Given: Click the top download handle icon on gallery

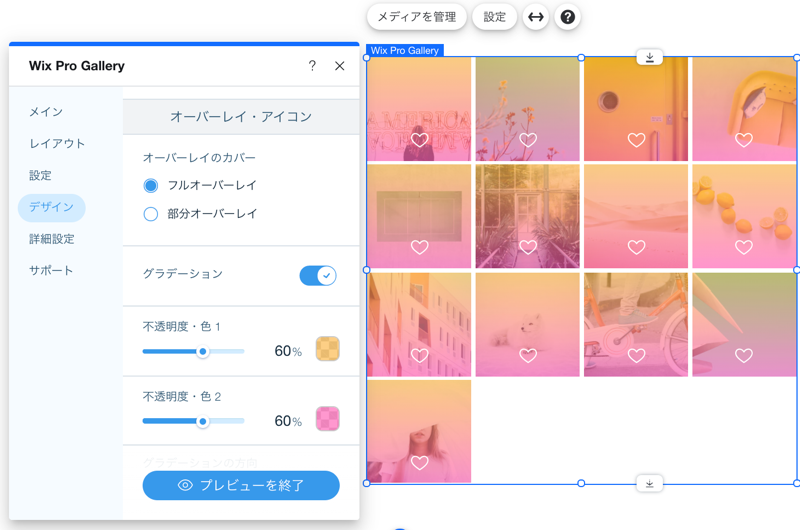Looking at the screenshot, I should pyautogui.click(x=649, y=57).
